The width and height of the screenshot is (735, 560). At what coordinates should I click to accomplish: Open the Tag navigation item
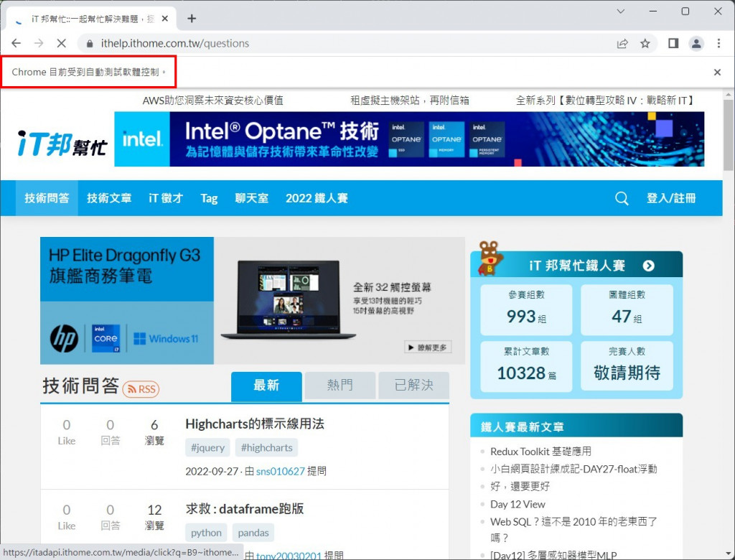[x=209, y=198]
